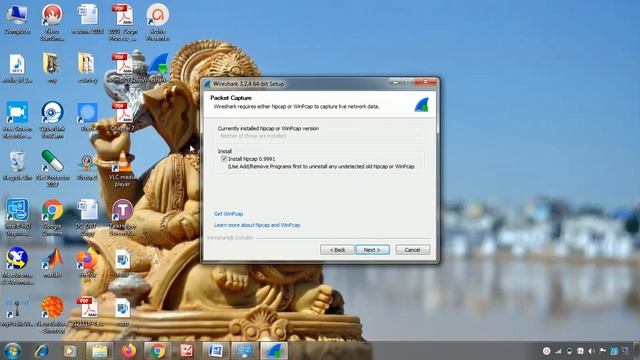Open the antenna tower desktop shortcut
The height and width of the screenshot is (360, 640).
17,312
